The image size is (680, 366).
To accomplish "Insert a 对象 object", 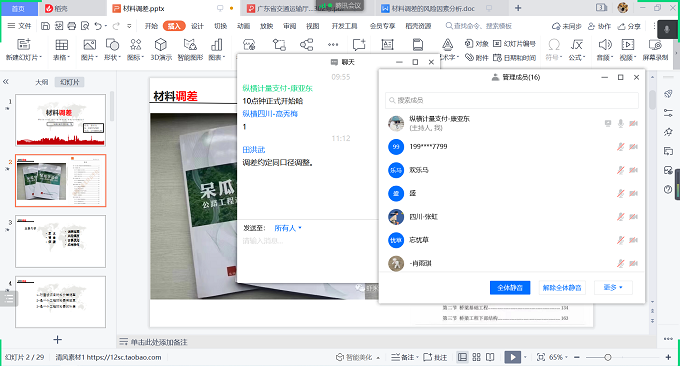I will 477,43.
